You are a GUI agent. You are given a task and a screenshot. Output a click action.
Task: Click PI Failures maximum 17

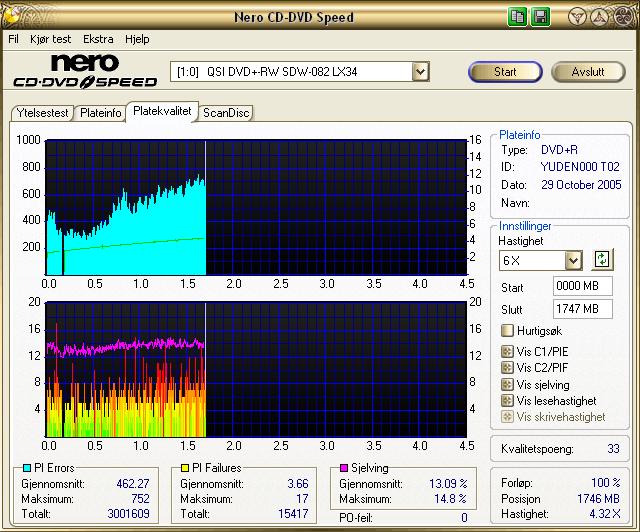(x=302, y=499)
